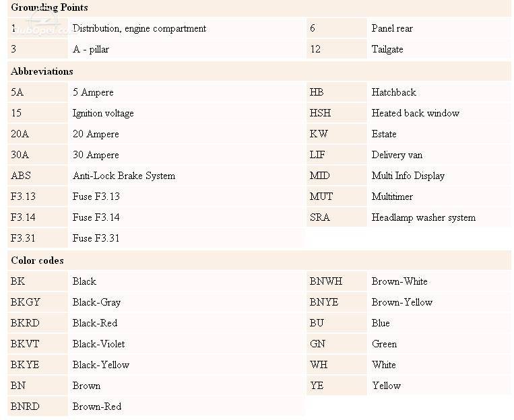Select the ABS abbreviation cell

tap(38, 176)
